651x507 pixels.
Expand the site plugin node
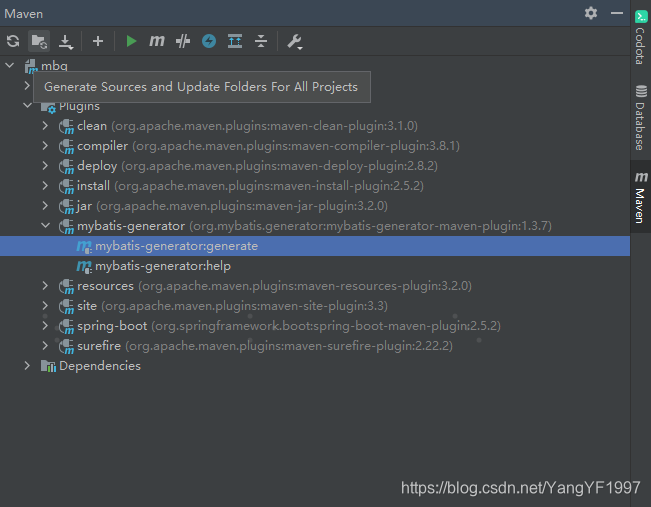click(x=45, y=305)
